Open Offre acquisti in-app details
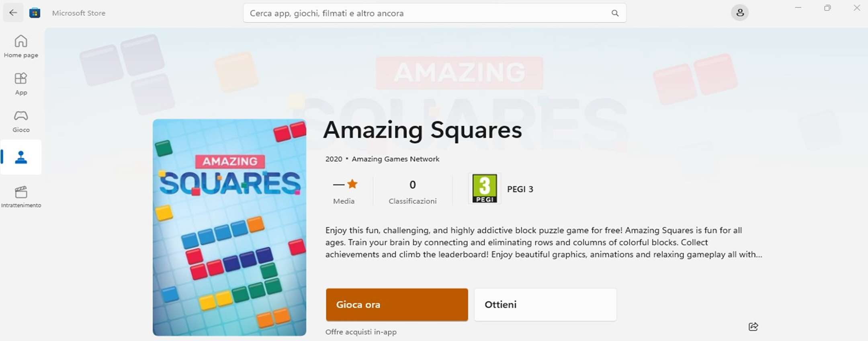Screen dimensions: 868x341 [x=360, y=331]
